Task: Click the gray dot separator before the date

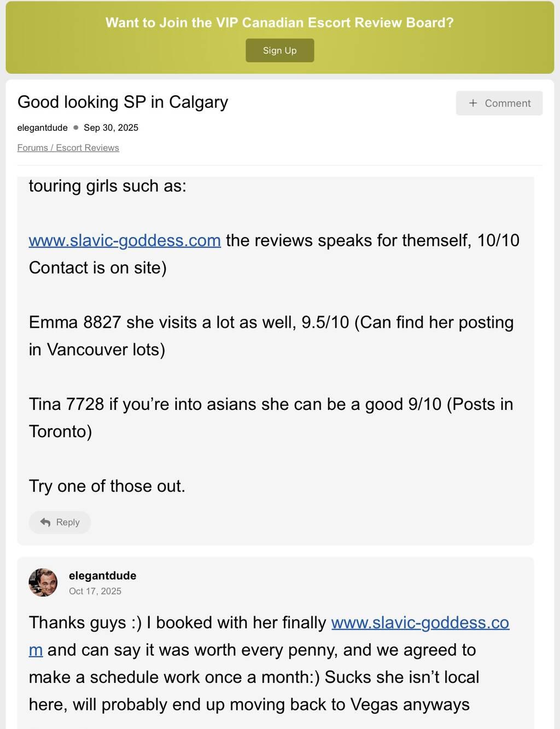Action: point(76,128)
